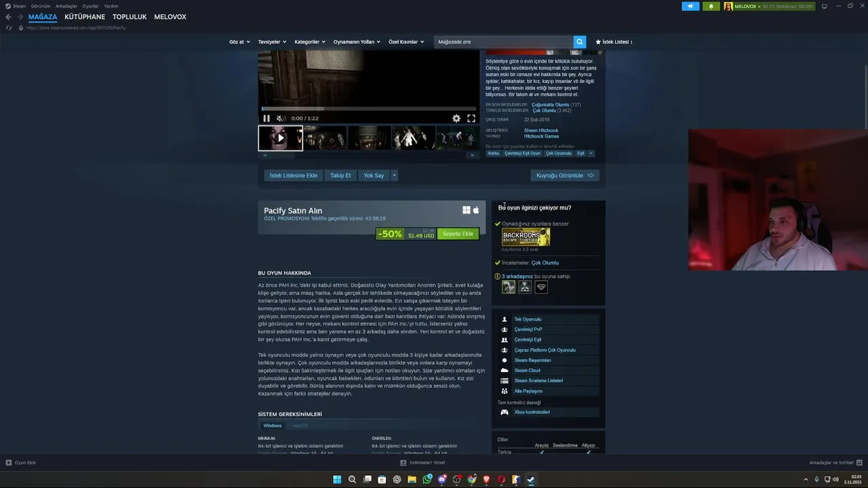Open MAĞAZA main tab

[x=43, y=17]
